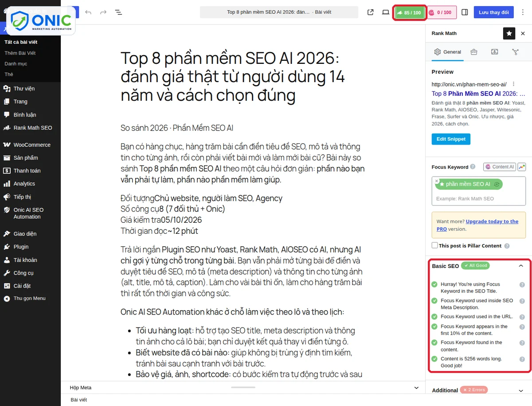Image resolution: width=532 pixels, height=406 pixels.
Task: Open Công cụ admin menu
Action: [x=23, y=273]
